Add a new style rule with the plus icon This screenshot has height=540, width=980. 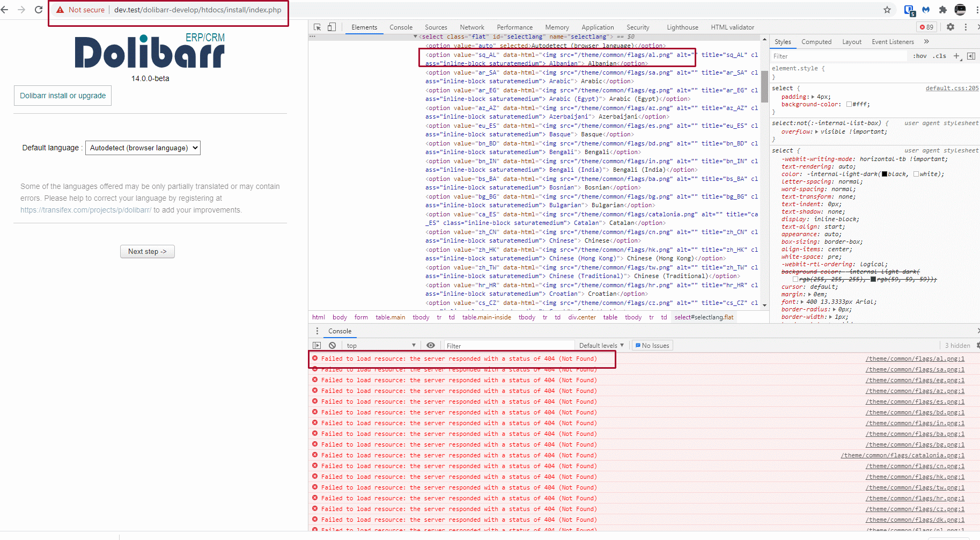pos(956,56)
